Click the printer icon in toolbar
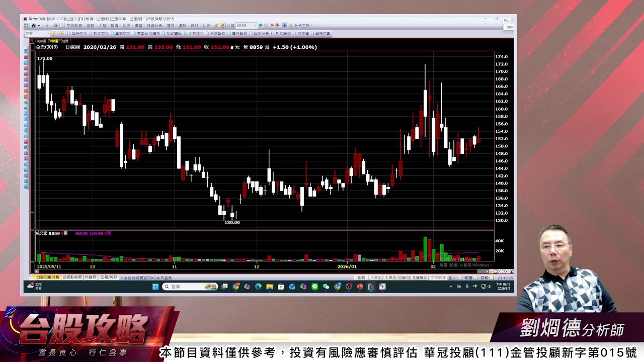The height and width of the screenshot is (362, 644). [55, 25]
